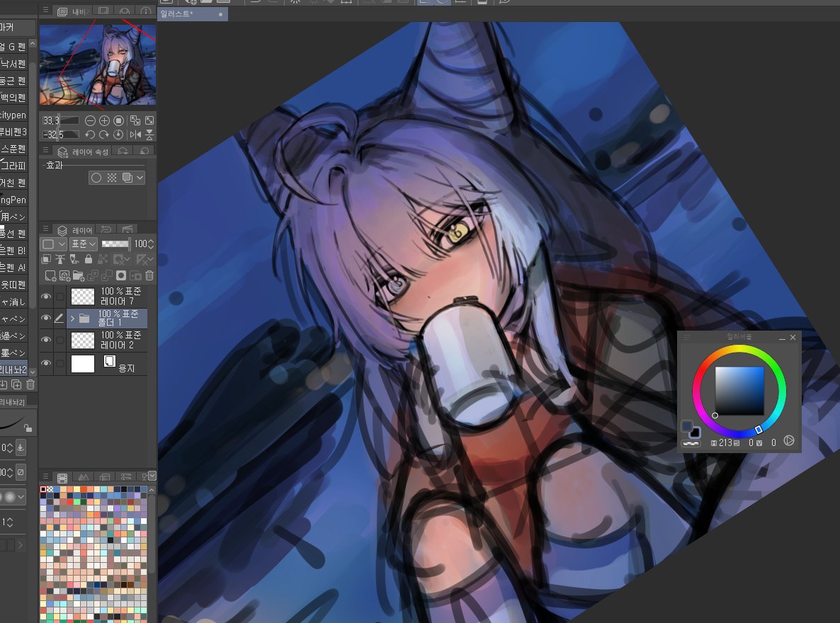This screenshot has width=840, height=623.
Task: Apply tone effect dotted icon
Action: [111, 178]
